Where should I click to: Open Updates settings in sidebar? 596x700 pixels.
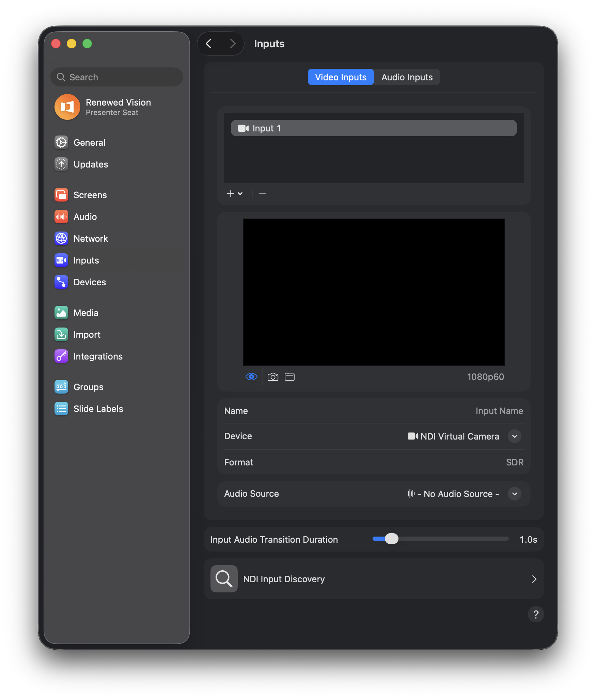[x=117, y=164]
